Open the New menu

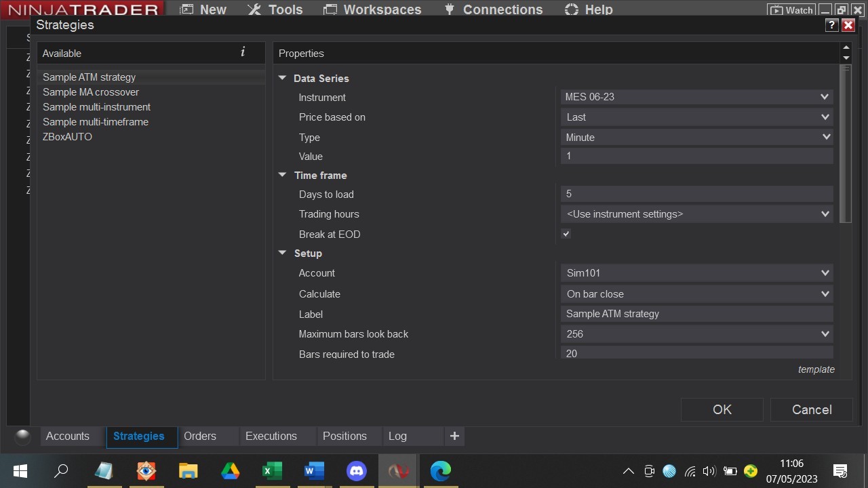[203, 10]
